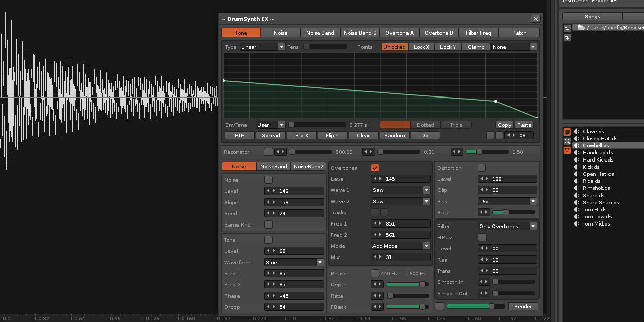Image resolution: width=644 pixels, height=322 pixels.
Task: Select the Songs tab in the browser
Action: point(592,17)
